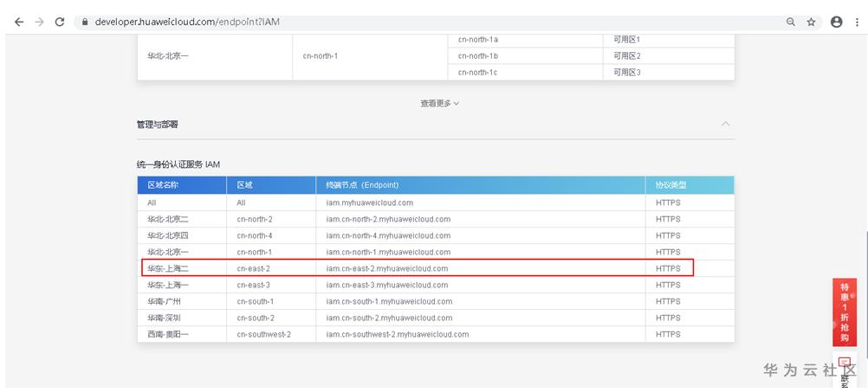Click HTTPS in the All row
868x392 pixels.
668,202
